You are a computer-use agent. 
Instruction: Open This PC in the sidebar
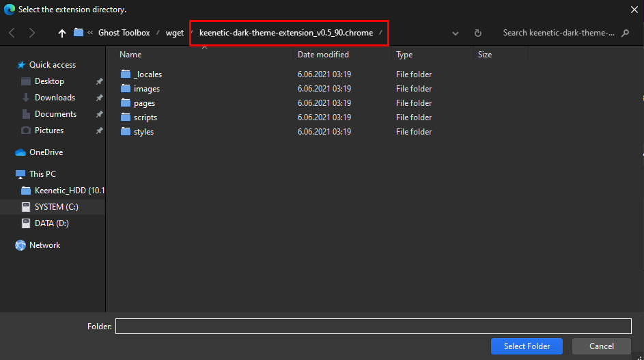coord(42,174)
